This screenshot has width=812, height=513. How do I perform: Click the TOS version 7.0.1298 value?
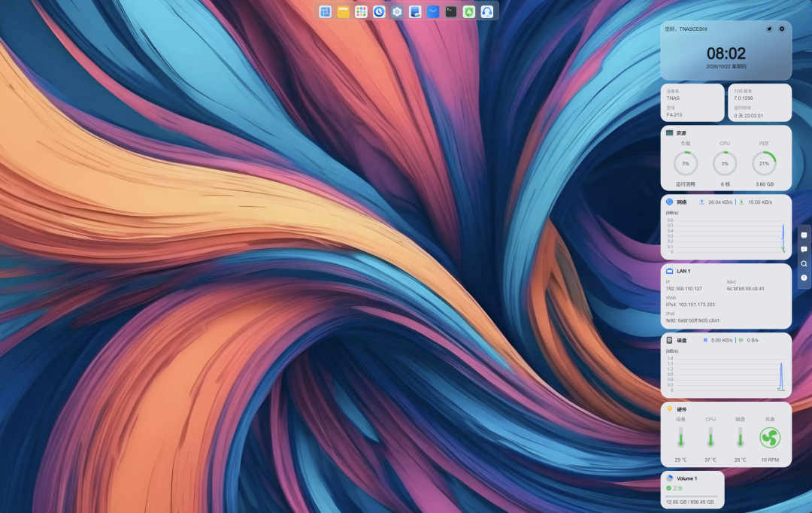tap(743, 99)
